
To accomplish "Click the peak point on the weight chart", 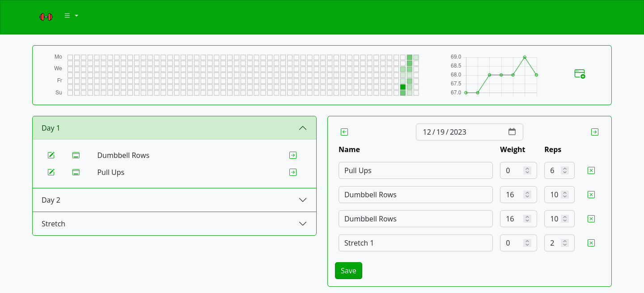I will pos(525,57).
